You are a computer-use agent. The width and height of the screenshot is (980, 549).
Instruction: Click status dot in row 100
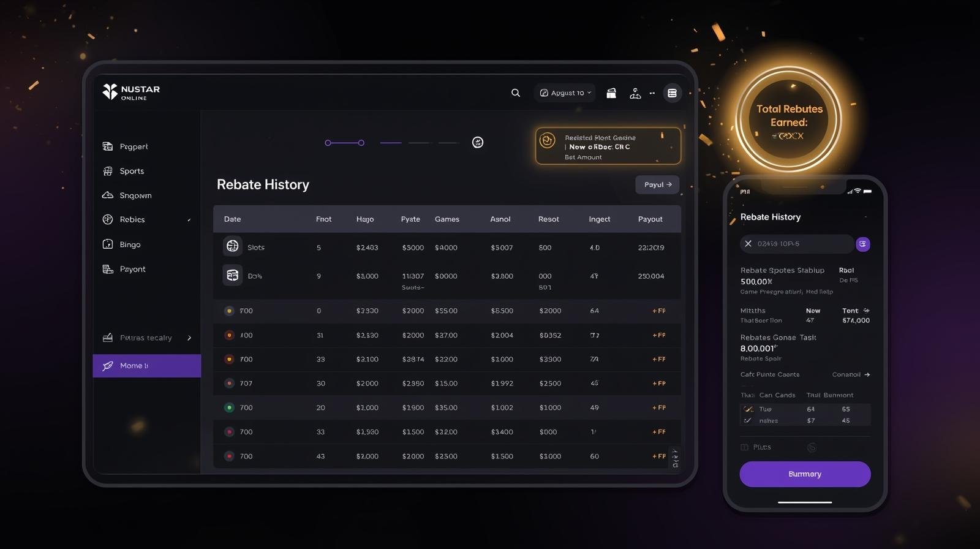[229, 335]
